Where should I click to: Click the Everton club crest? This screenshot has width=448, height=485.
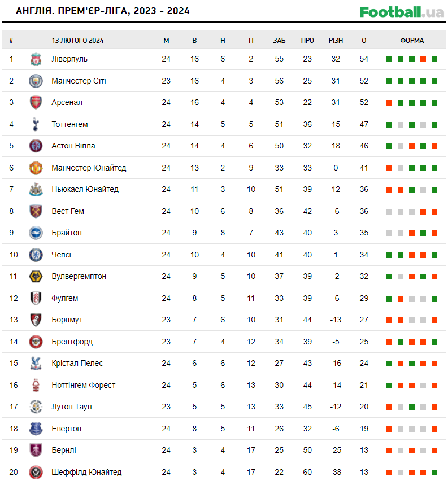[x=36, y=429]
